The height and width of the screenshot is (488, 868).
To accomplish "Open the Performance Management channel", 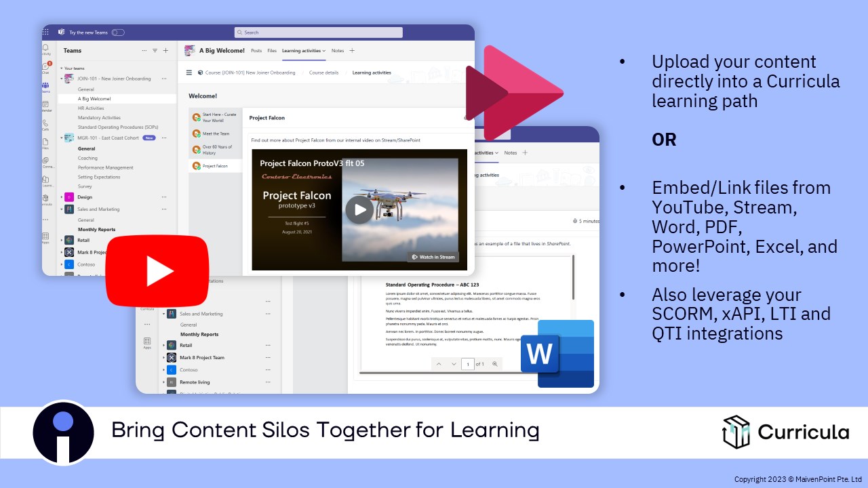I will [105, 167].
